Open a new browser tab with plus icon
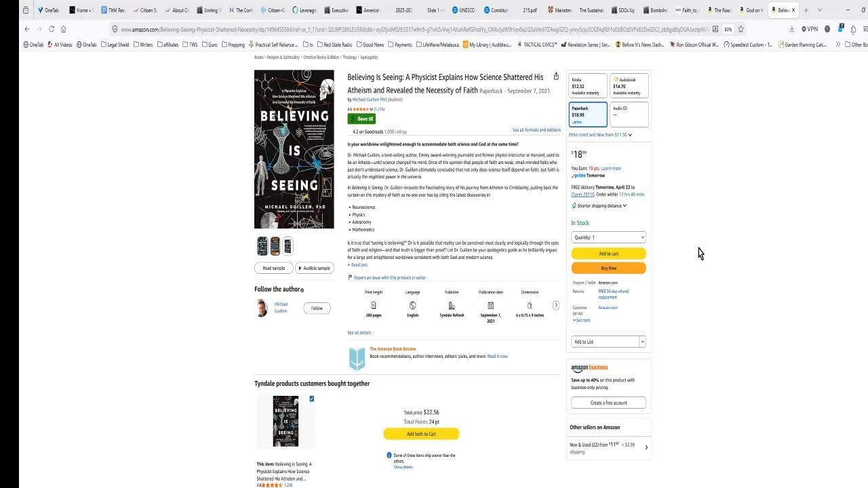868x488 pixels. pyautogui.click(x=806, y=10)
